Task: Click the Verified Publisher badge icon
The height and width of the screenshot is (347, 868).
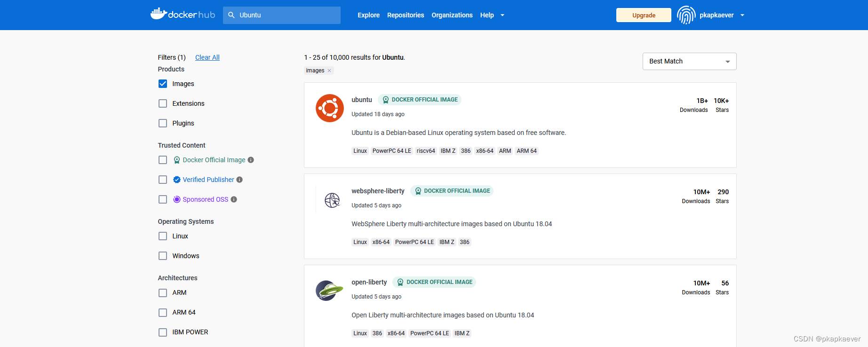Action: [177, 180]
